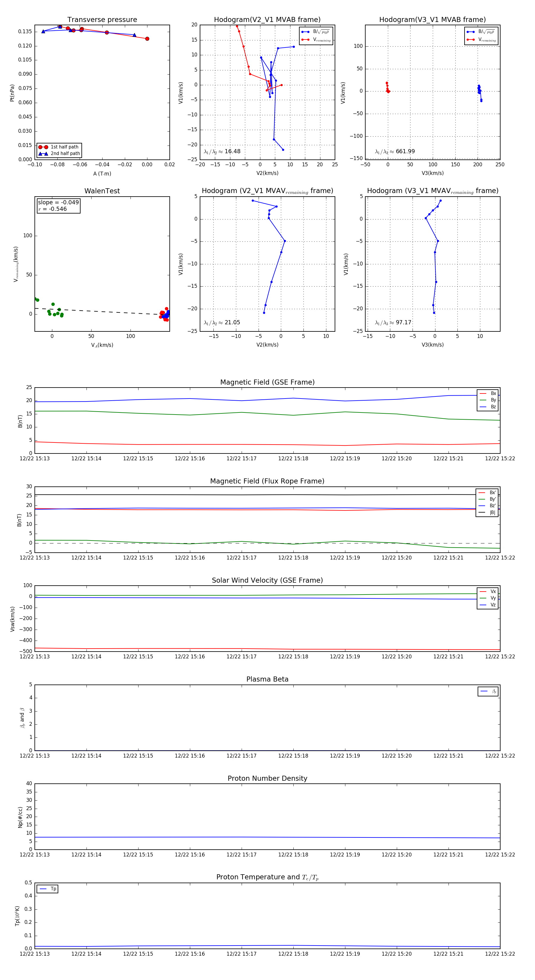
Task: Select the "Vx" legend entry
Action: (x=488, y=592)
